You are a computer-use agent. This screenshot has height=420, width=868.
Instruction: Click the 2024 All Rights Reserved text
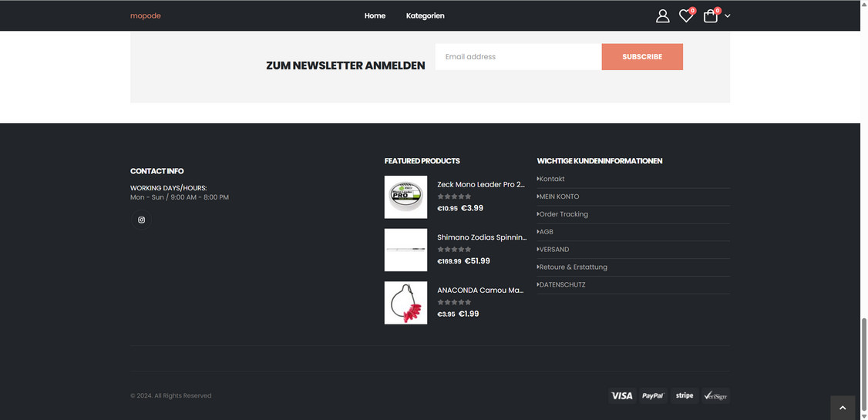tap(171, 395)
